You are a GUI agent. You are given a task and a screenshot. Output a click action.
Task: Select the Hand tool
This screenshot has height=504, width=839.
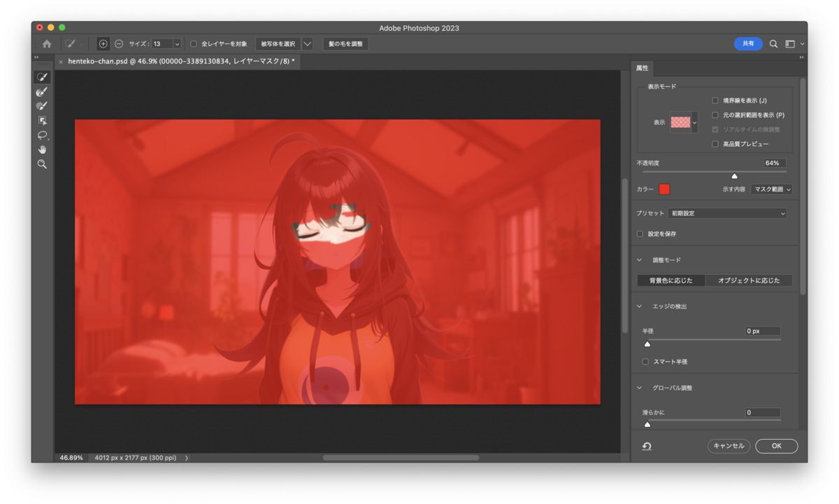point(42,150)
